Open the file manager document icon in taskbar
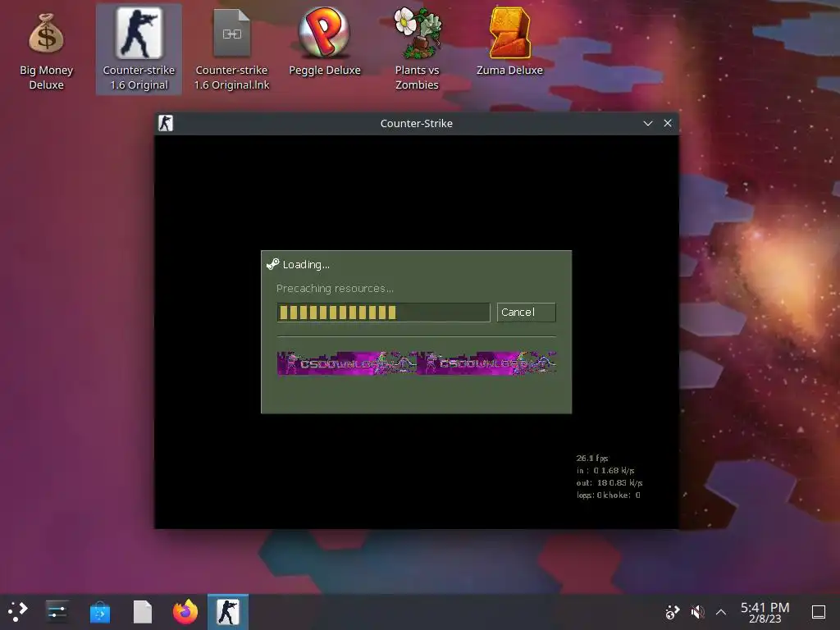 (143, 612)
